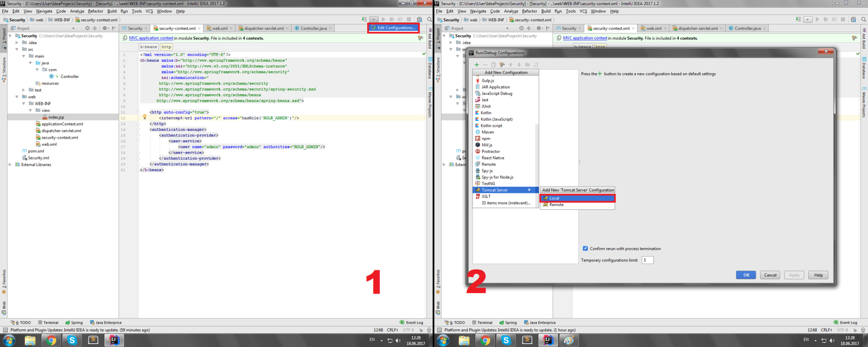The image size is (868, 347).
Task: Expand the test folder in left project tree
Action: 24,90
